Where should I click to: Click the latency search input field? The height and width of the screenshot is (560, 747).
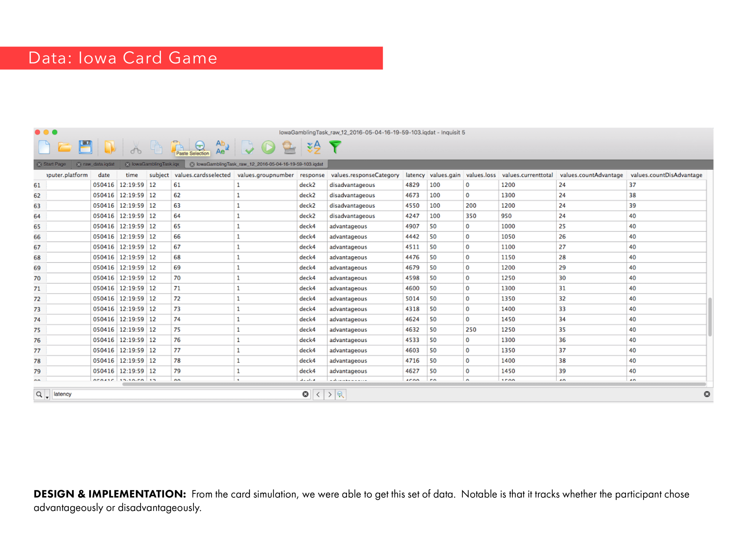176,394
